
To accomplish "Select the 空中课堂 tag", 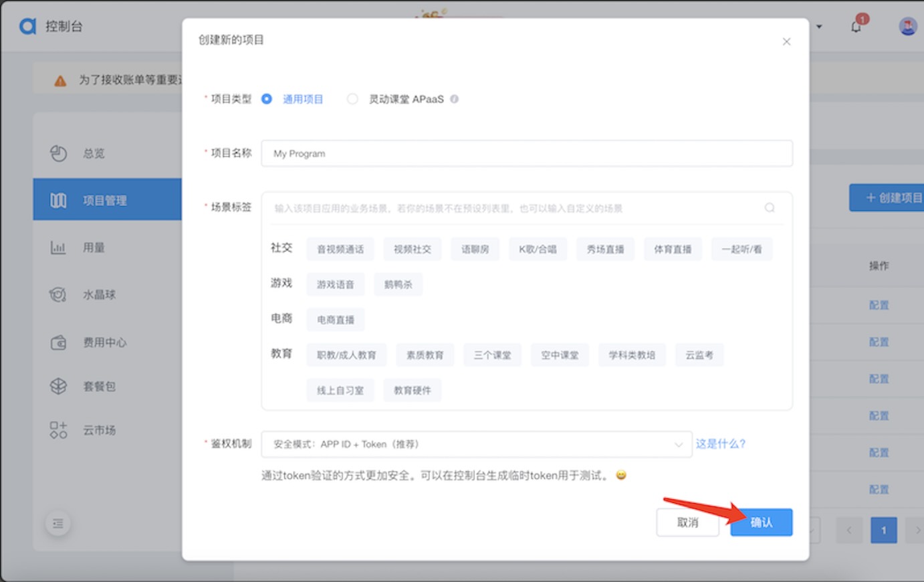I will 560,355.
